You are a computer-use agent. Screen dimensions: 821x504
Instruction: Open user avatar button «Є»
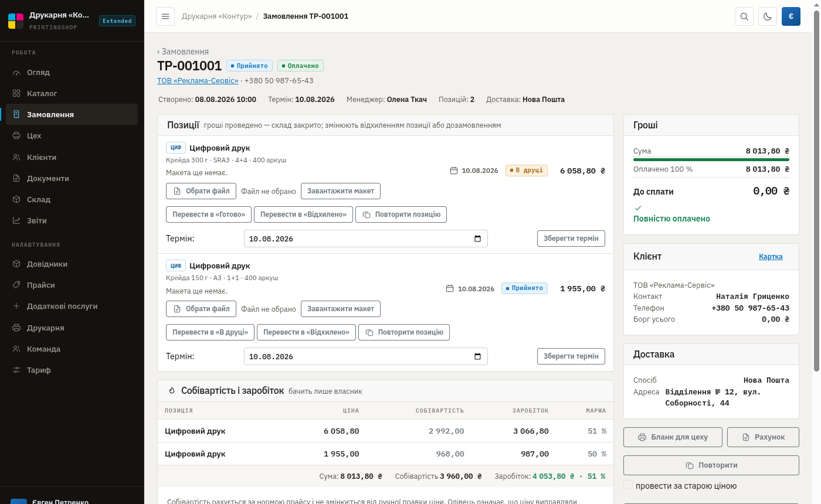pyautogui.click(x=791, y=16)
